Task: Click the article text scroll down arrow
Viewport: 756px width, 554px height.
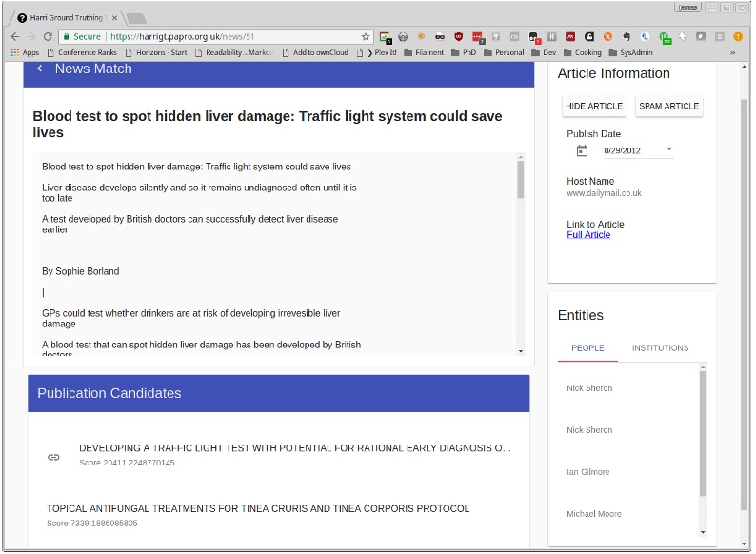Action: [520, 351]
